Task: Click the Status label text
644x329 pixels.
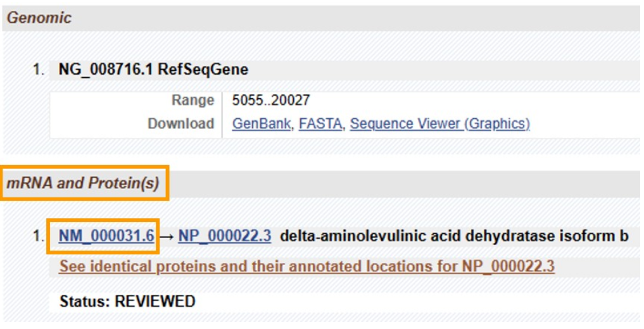Action: pos(85,302)
